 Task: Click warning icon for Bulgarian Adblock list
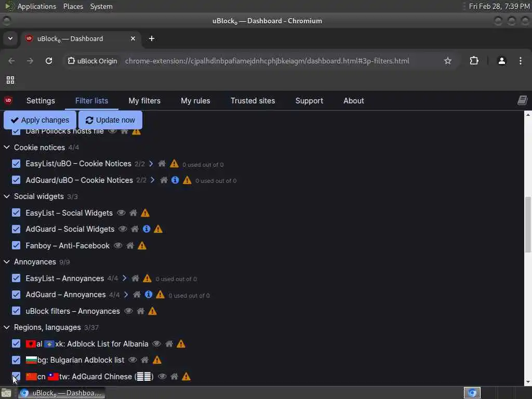[x=157, y=360]
